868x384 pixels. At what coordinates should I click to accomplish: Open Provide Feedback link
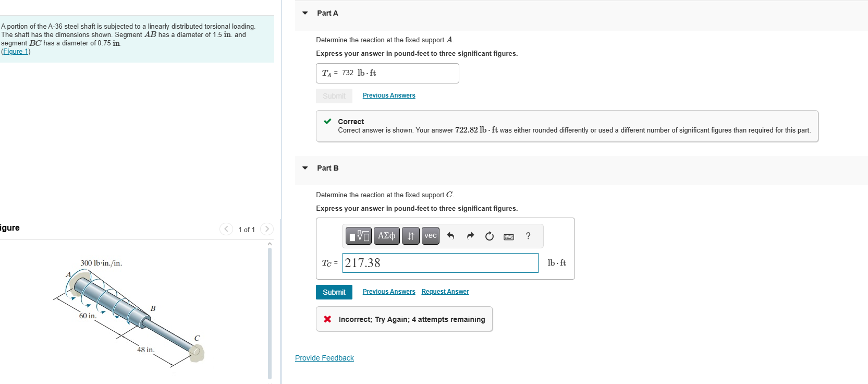[324, 358]
